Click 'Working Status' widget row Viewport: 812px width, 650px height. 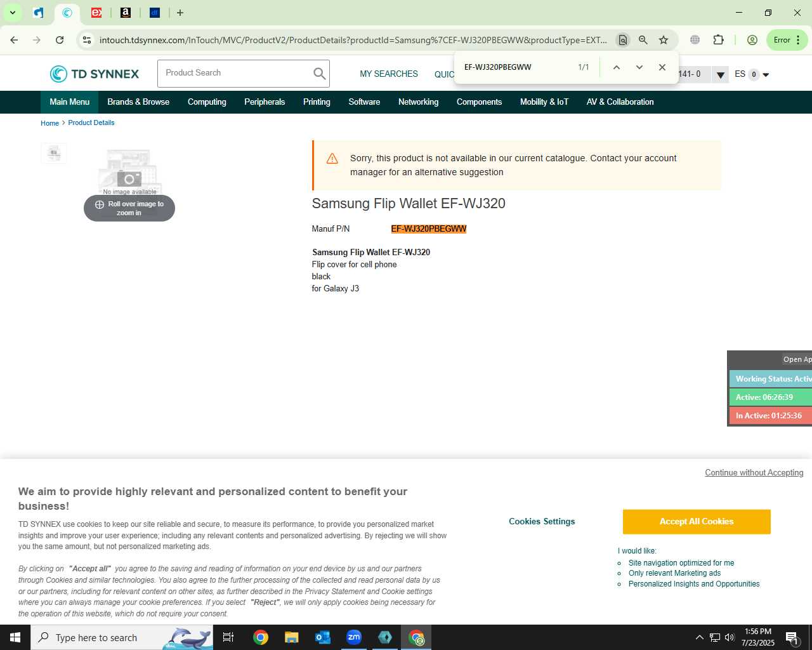tap(771, 379)
